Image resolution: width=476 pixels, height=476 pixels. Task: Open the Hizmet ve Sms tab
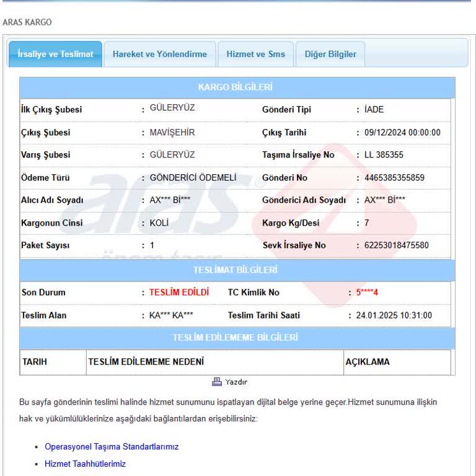click(x=255, y=54)
